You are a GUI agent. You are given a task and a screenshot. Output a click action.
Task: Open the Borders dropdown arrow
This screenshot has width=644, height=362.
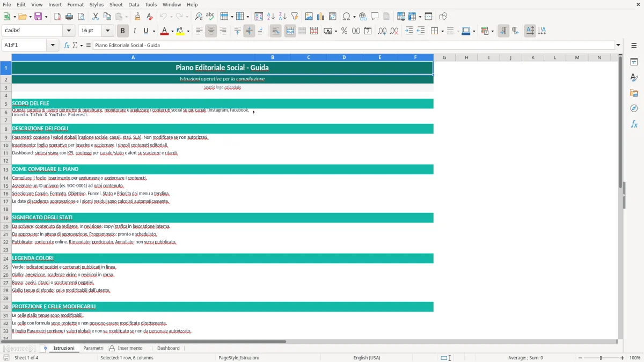coord(442,31)
